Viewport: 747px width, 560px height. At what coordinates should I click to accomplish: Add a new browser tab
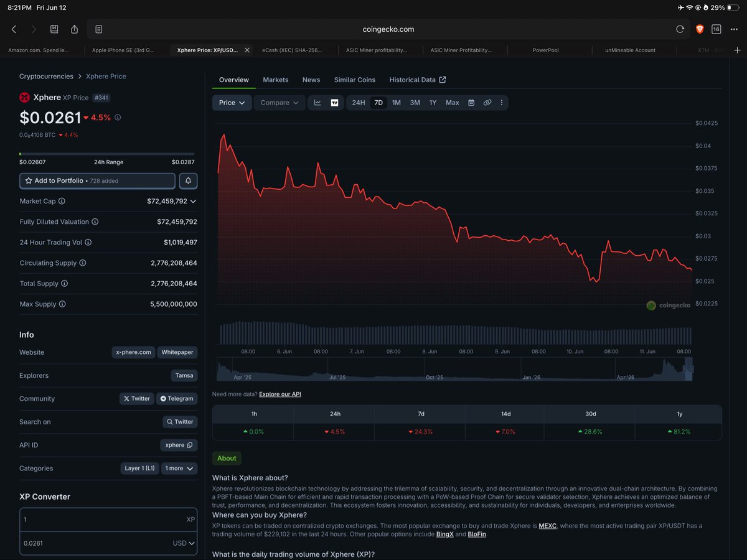(738, 50)
